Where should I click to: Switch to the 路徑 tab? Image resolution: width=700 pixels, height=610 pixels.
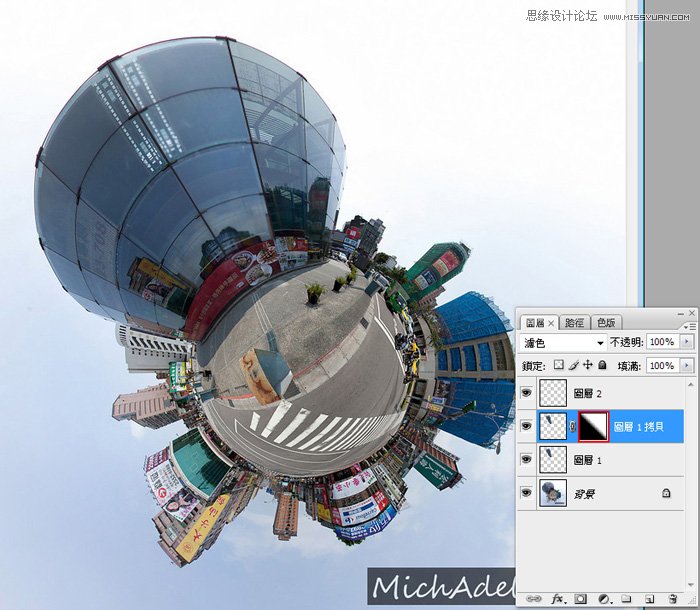point(575,323)
